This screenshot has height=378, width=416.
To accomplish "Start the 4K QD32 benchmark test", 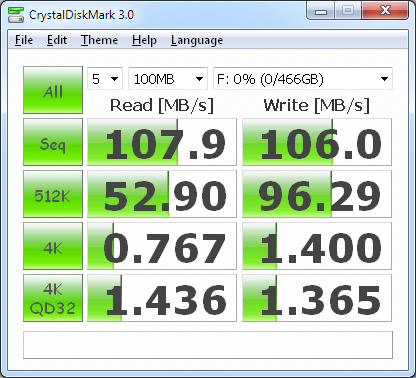I will 53,298.
